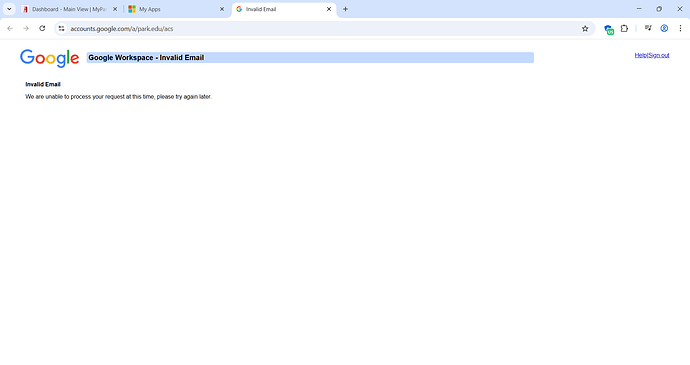The height and width of the screenshot is (365, 690).
Task: Open the media control toolbar icon
Action: (648, 29)
